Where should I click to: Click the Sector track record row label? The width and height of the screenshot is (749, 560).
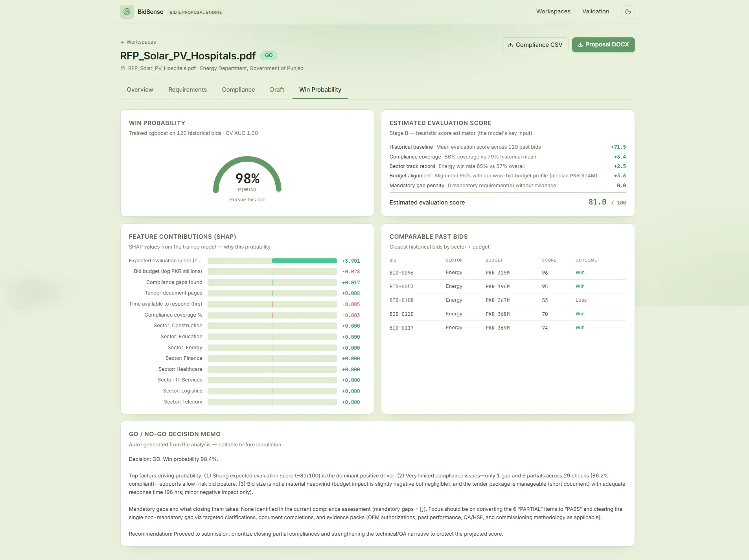(412, 166)
